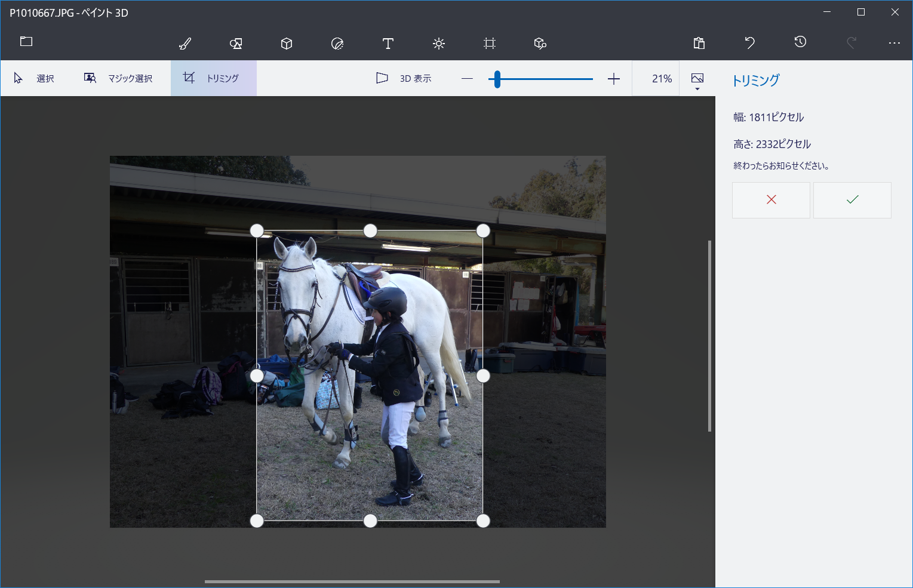Undo the last action
Image resolution: width=913 pixels, height=588 pixels.
750,43
